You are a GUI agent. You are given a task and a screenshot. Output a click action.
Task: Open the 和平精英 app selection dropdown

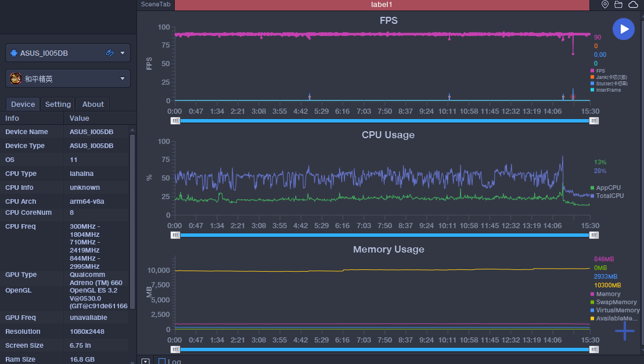pyautogui.click(x=123, y=78)
